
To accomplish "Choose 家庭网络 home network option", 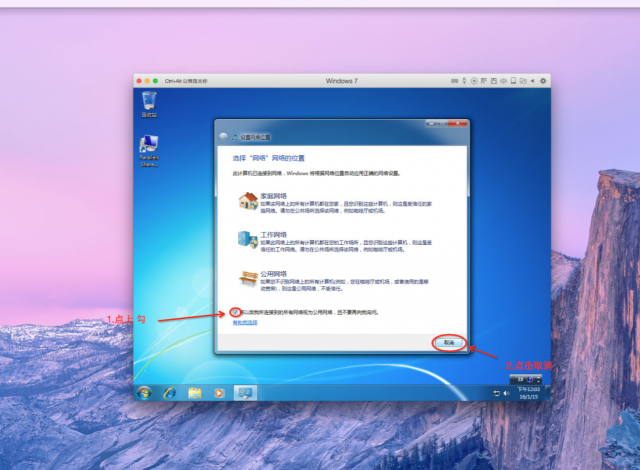I will click(335, 202).
